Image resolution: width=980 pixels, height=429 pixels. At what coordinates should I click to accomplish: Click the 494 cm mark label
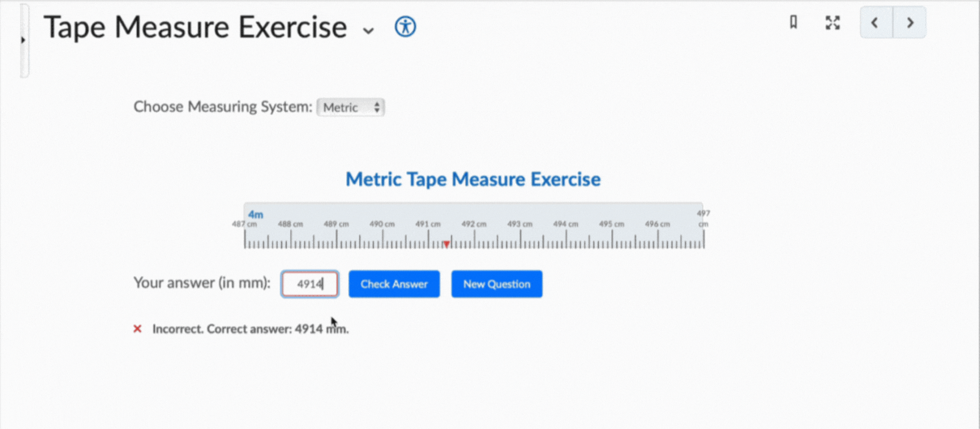[x=566, y=224]
